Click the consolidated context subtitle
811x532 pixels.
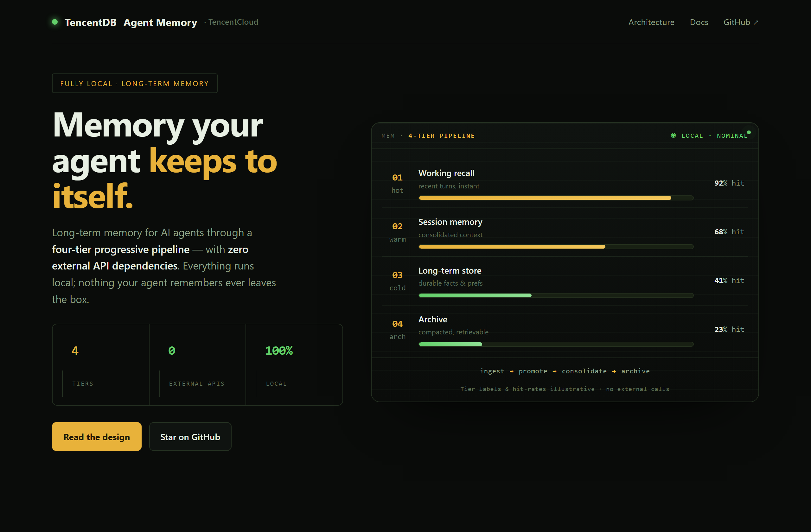pos(450,235)
